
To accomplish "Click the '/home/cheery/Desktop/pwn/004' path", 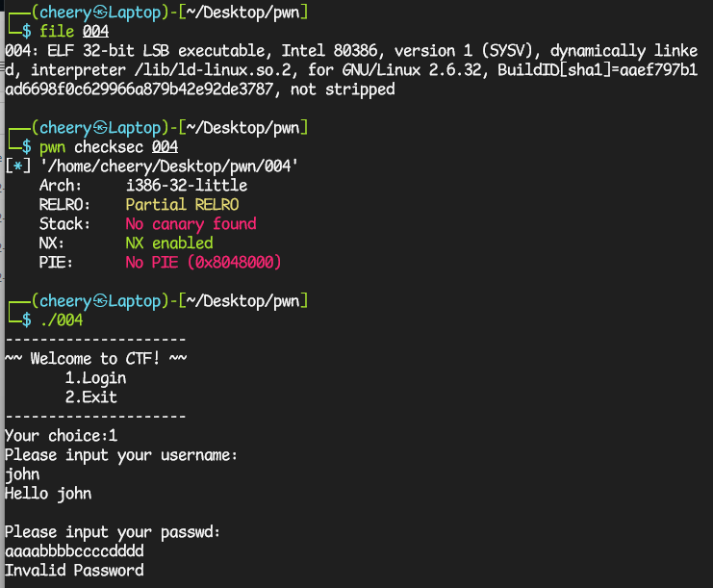I will pos(169,166).
